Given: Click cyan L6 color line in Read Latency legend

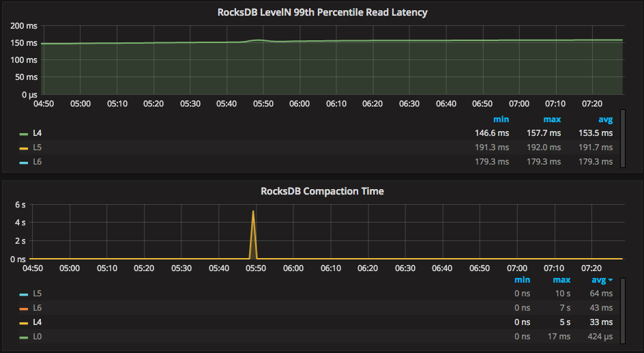Looking at the screenshot, I should point(24,162).
